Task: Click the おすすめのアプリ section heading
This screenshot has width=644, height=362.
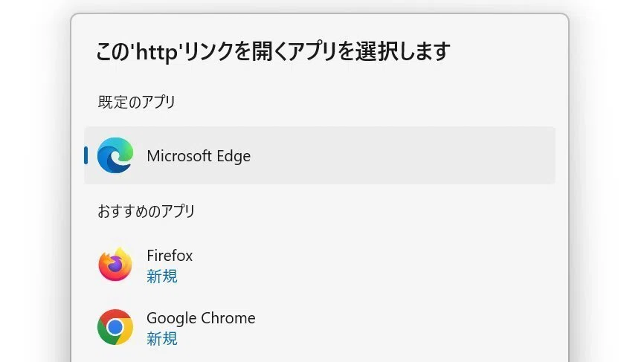Action: [146, 211]
